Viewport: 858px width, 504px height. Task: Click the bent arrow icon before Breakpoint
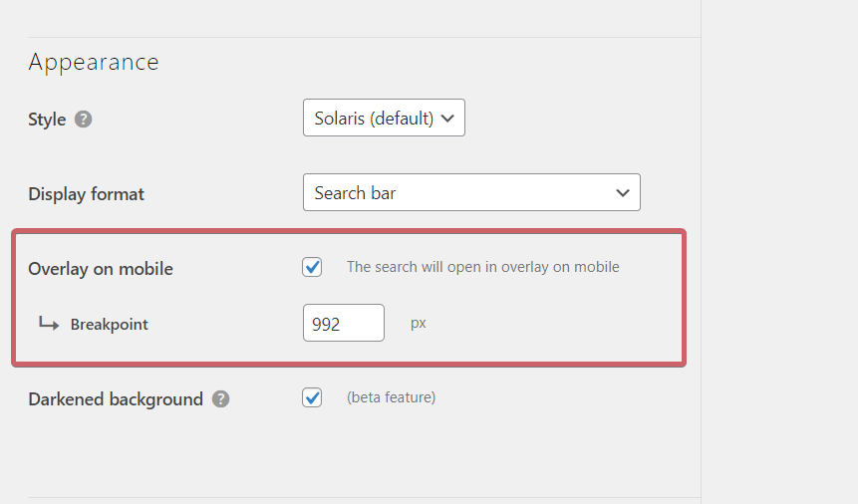tap(49, 324)
